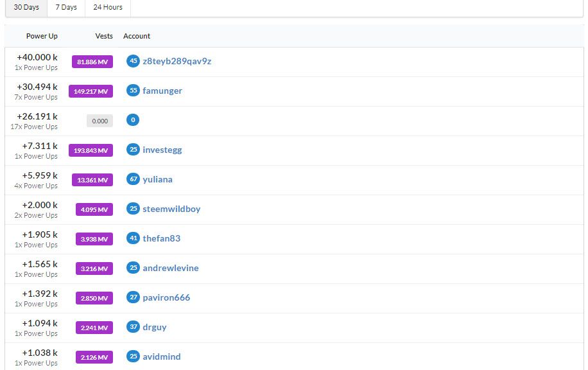The image size is (588, 370).
Task: Click the Account column header
Action: pos(137,36)
